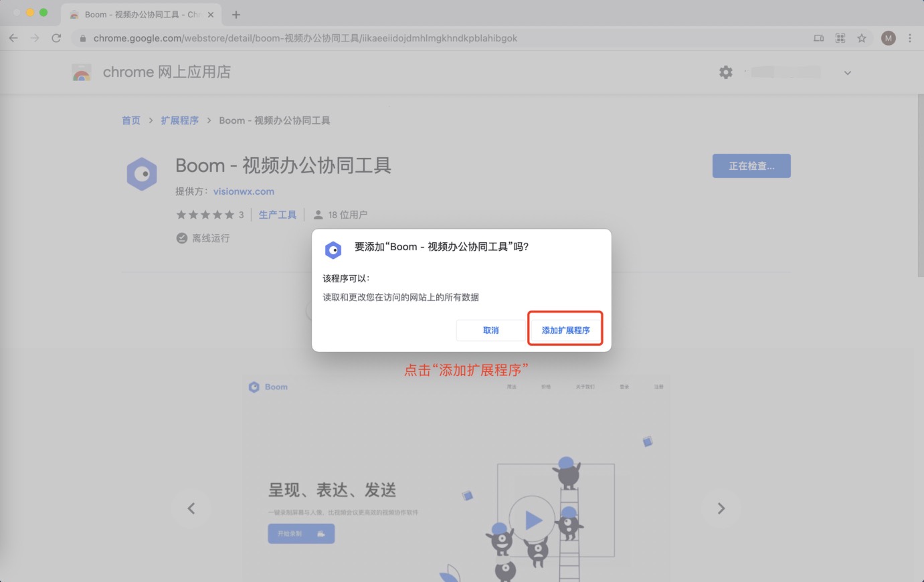Viewport: 924px width, 582px height.
Task: Click the Chrome Web Store logo
Action: point(82,72)
